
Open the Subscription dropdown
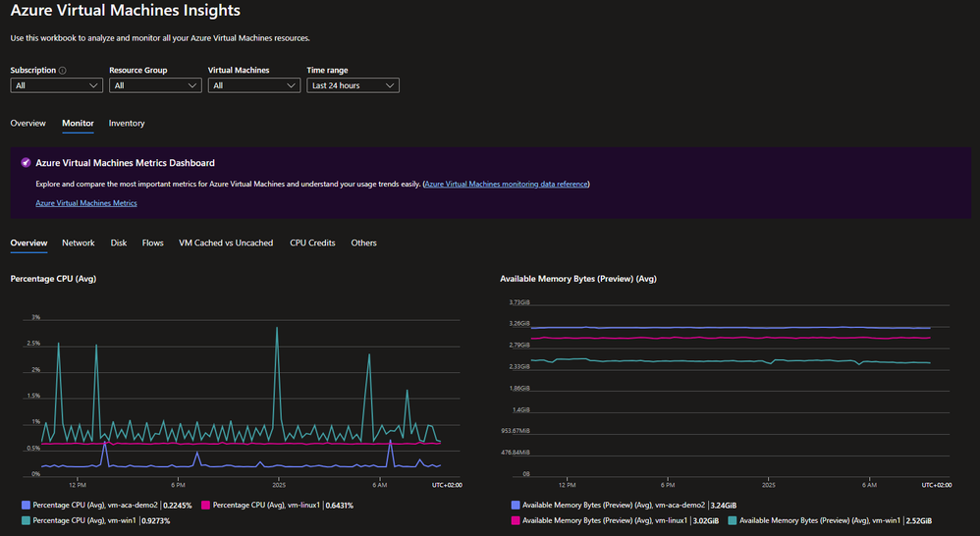click(56, 85)
